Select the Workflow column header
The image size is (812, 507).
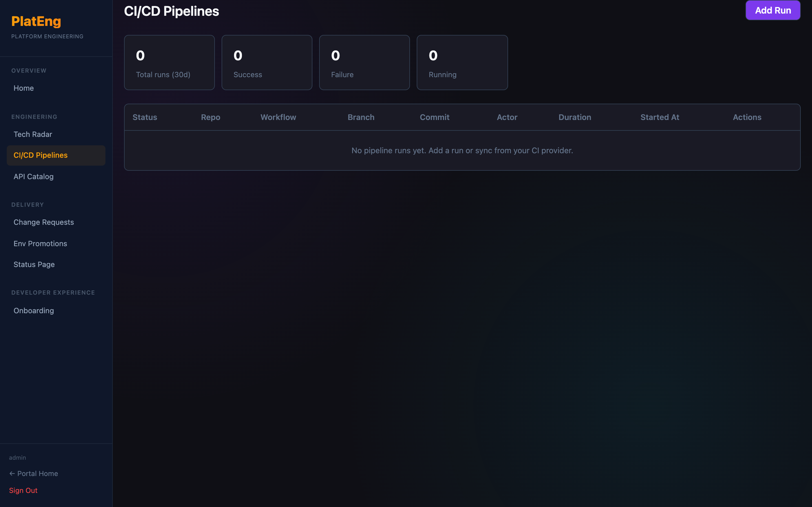point(278,117)
